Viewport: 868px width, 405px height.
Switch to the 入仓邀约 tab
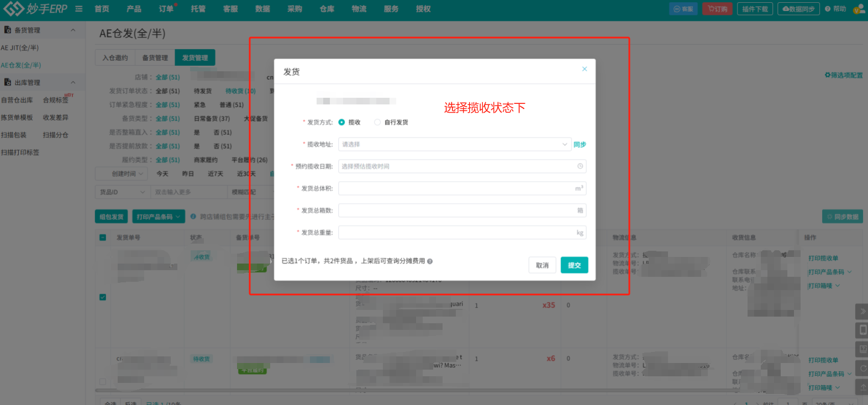pyautogui.click(x=115, y=57)
